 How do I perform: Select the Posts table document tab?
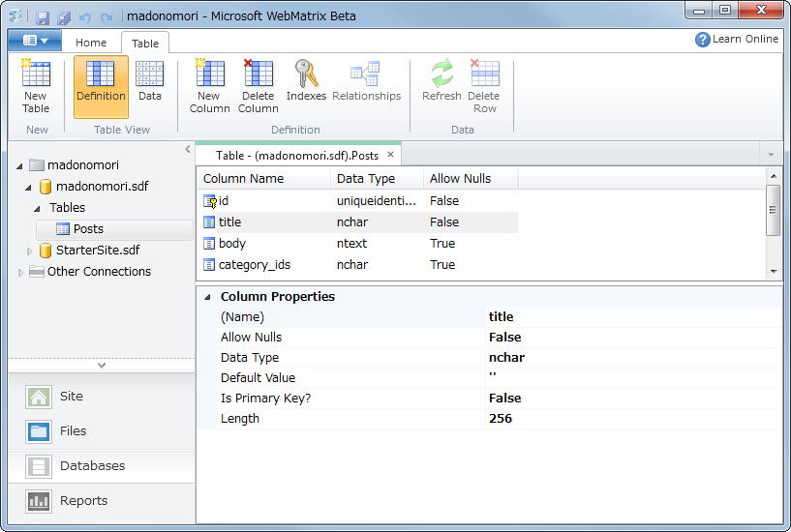[297, 156]
